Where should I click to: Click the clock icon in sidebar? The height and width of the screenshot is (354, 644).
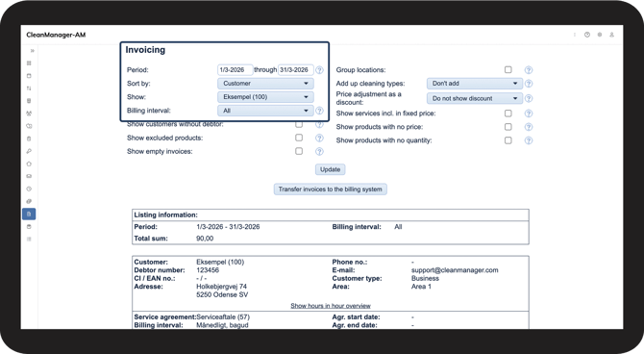29,189
